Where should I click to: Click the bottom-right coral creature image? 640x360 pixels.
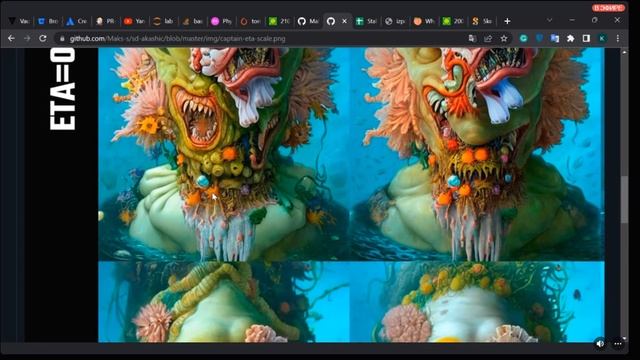(x=477, y=302)
